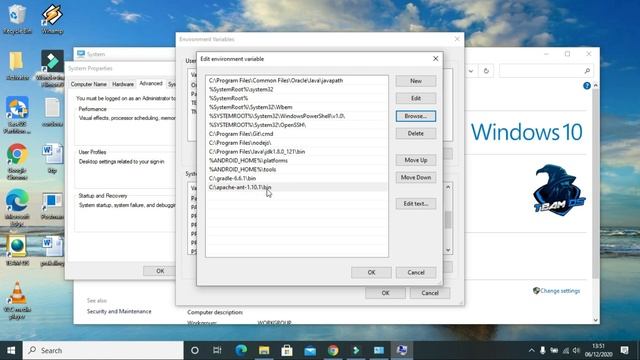
Task: Open the notification center icon
Action: tap(624, 350)
